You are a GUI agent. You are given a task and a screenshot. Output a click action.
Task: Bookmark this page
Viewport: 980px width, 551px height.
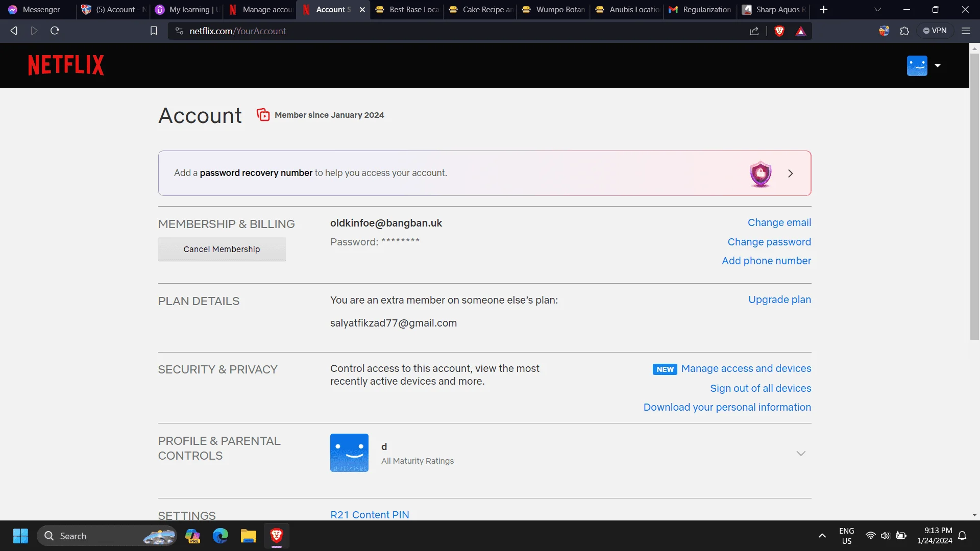(154, 31)
